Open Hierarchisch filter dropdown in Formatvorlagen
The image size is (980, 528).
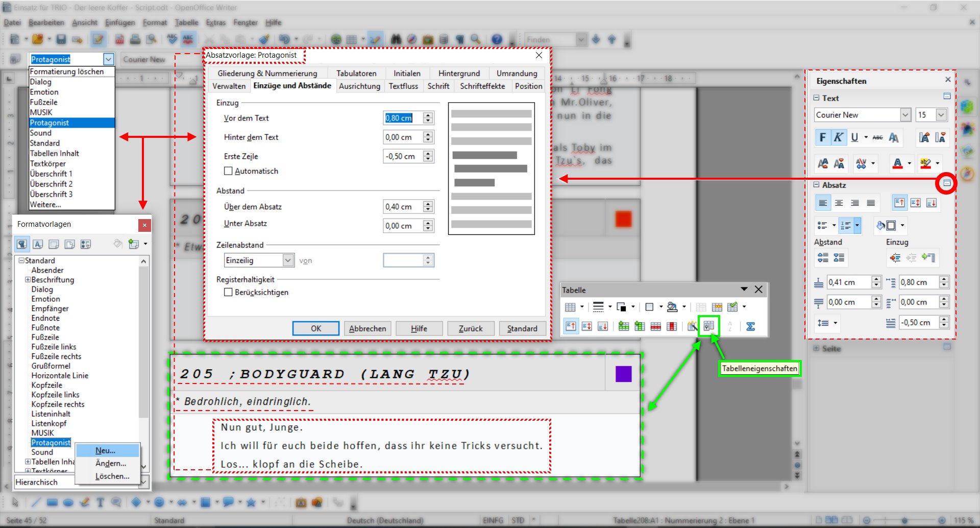[144, 482]
